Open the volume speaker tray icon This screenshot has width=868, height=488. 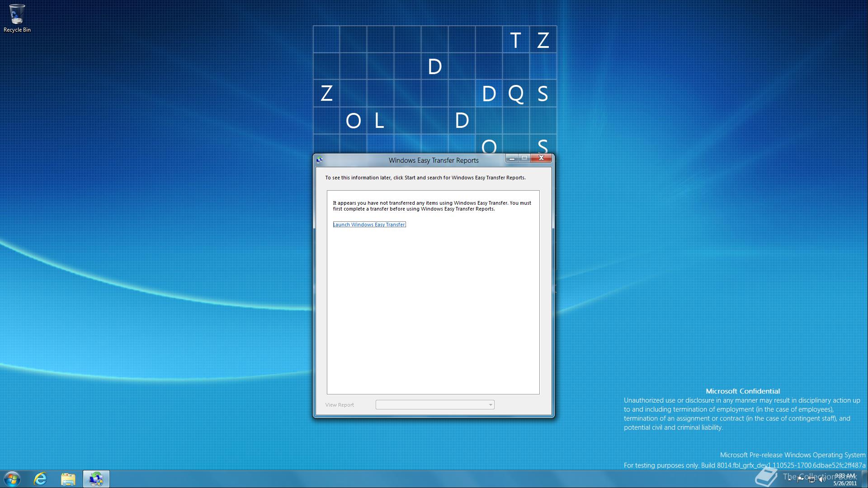tap(822, 479)
